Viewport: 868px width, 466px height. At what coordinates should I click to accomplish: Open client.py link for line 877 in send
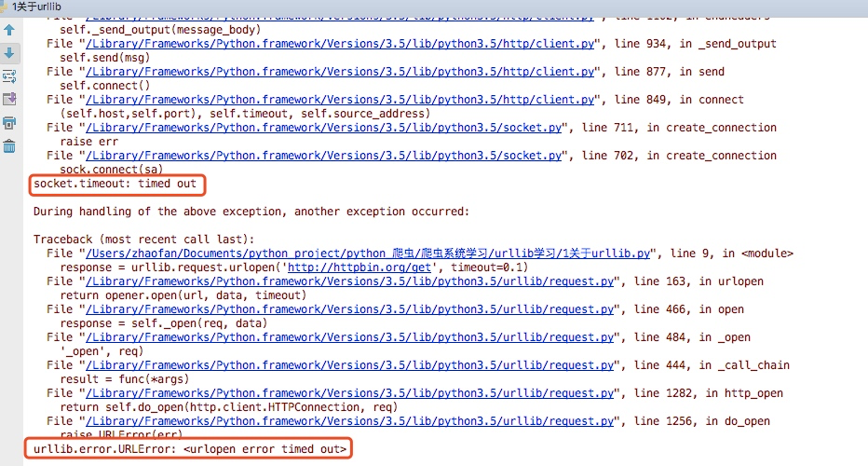click(340, 72)
